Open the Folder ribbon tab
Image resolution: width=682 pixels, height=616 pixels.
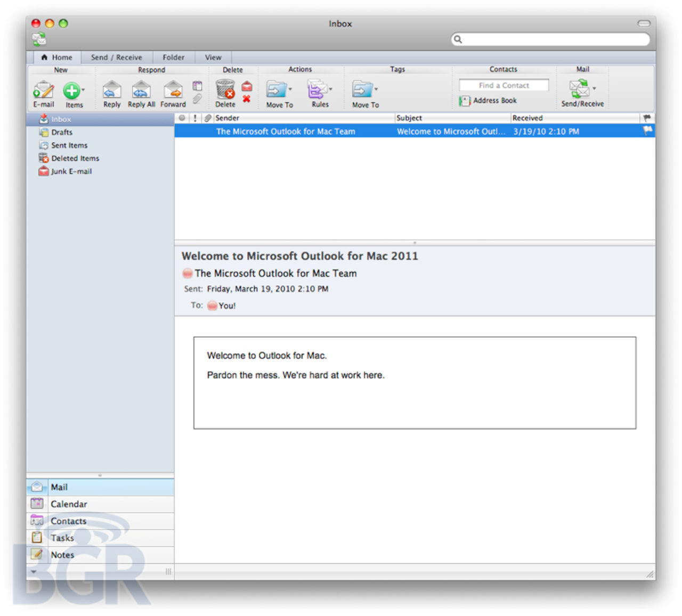click(174, 57)
